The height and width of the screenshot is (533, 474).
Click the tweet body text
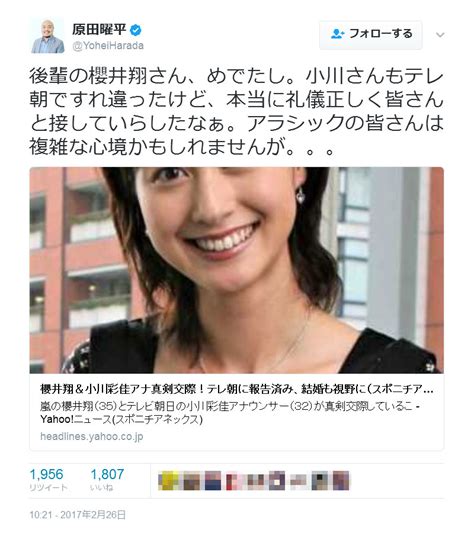click(x=237, y=112)
